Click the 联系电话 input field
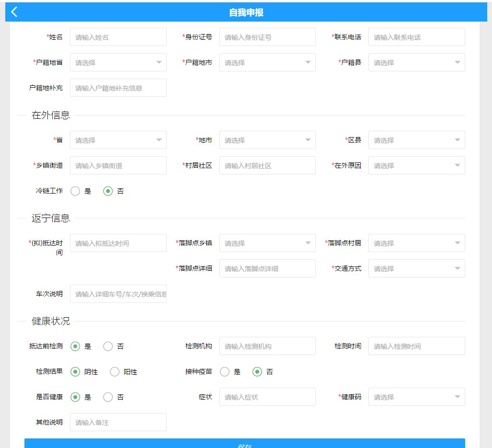 pyautogui.click(x=416, y=37)
